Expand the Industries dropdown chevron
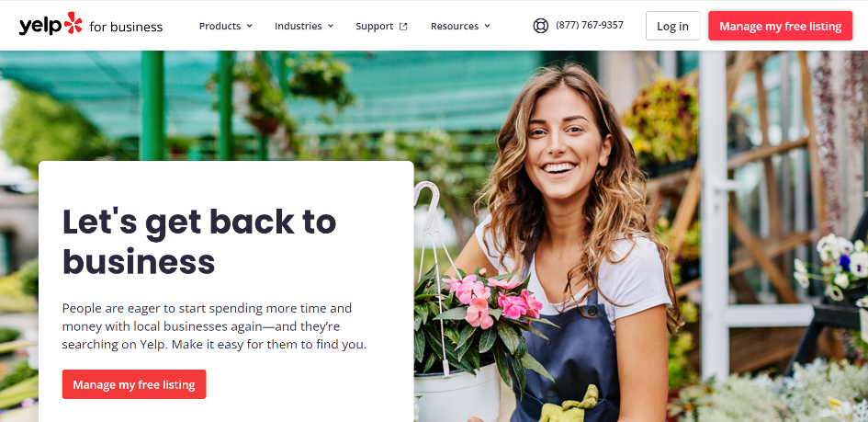 coord(331,26)
